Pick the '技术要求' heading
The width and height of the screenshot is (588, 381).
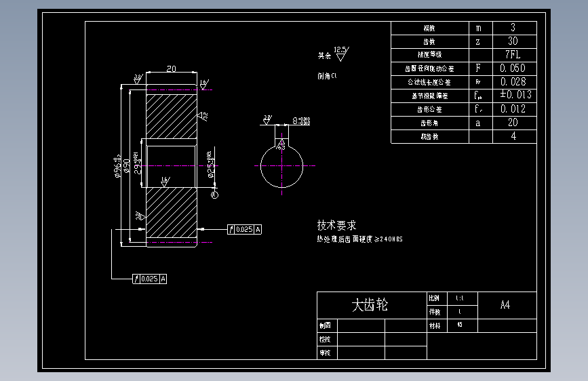[x=336, y=225]
